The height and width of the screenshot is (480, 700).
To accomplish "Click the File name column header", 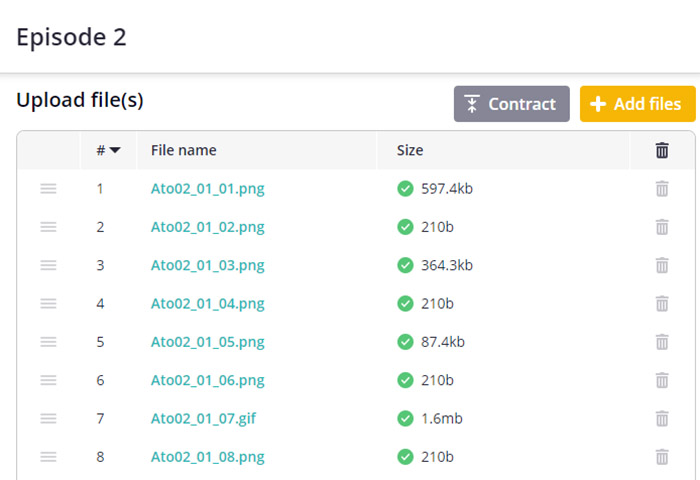I will pos(184,150).
